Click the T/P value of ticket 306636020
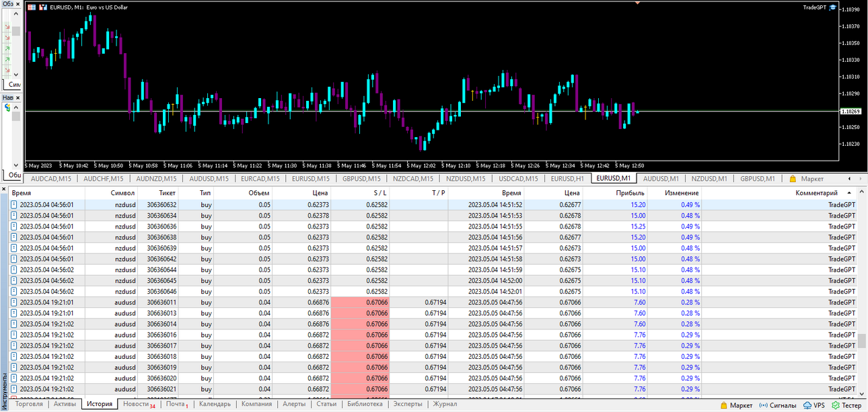 435,378
